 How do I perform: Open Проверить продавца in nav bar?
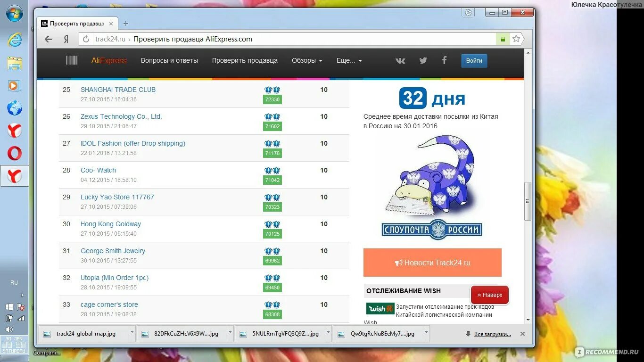pos(245,60)
